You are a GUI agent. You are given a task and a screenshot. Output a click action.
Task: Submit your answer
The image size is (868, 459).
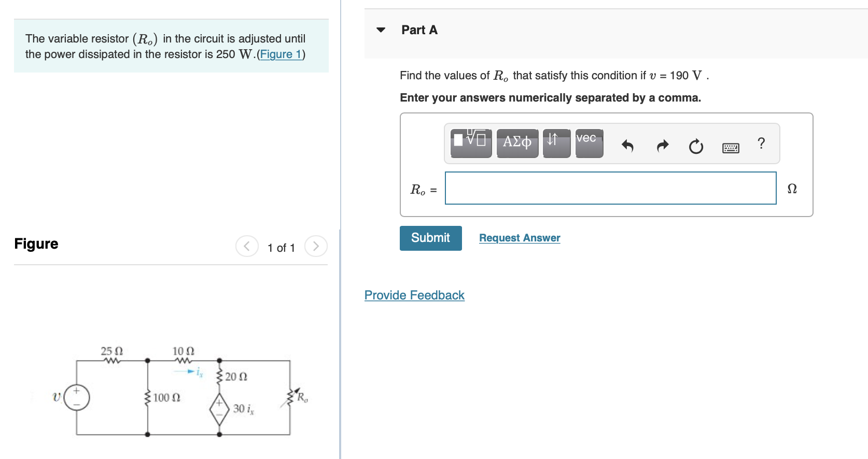tap(430, 238)
